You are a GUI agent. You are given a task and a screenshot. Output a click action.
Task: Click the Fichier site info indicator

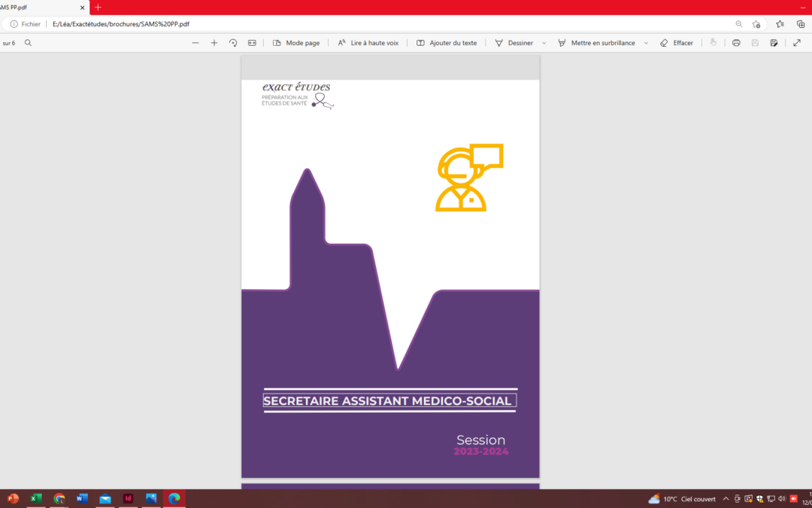click(26, 24)
